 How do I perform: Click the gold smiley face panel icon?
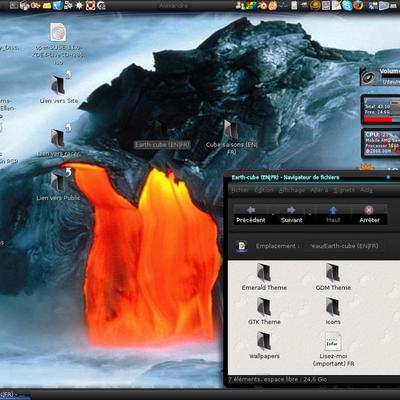[315, 5]
